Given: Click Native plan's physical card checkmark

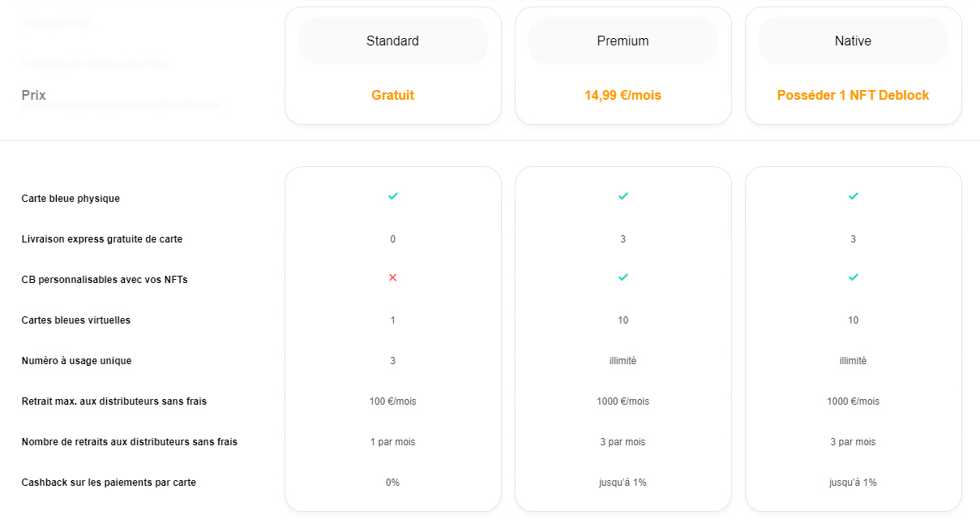Looking at the screenshot, I should [x=853, y=196].
